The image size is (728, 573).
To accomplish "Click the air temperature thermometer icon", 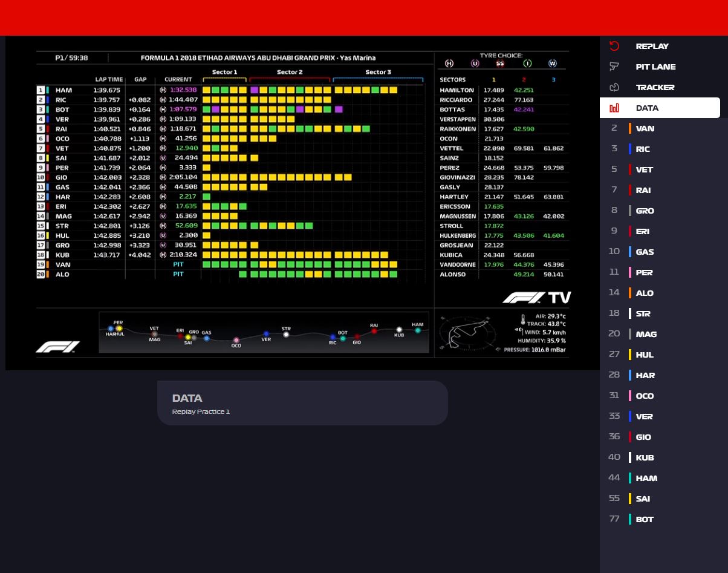I will (x=523, y=319).
